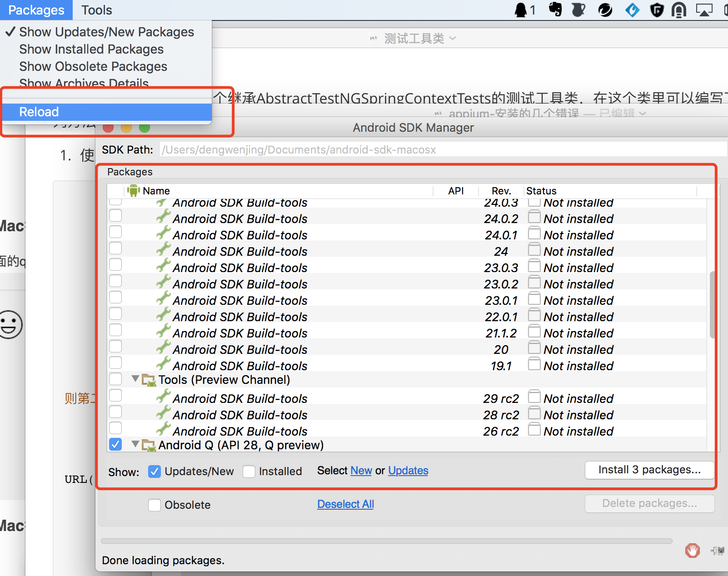
Task: Collapse the Tools (Preview Channel) group
Action: pos(135,378)
